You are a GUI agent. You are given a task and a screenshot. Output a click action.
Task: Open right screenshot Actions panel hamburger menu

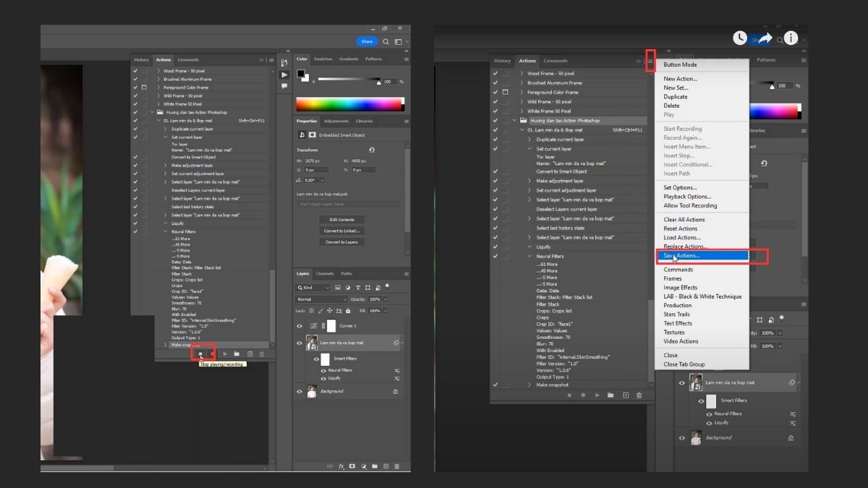[x=650, y=61]
